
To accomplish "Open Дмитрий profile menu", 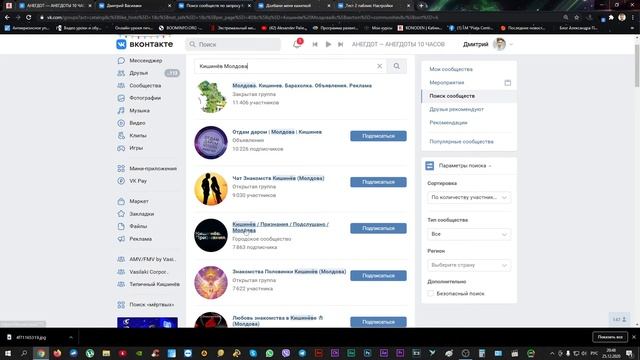I will [x=487, y=44].
